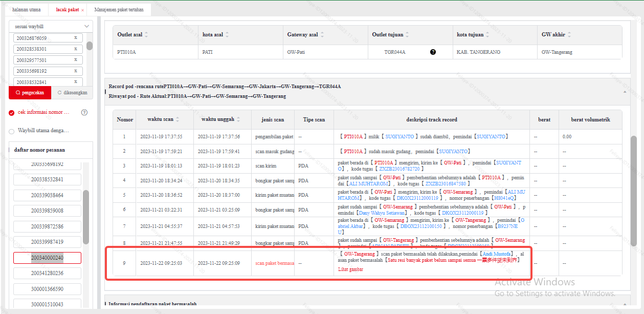Sort by kota tujuan column
The width and height of the screenshot is (644, 314).
pos(487,35)
